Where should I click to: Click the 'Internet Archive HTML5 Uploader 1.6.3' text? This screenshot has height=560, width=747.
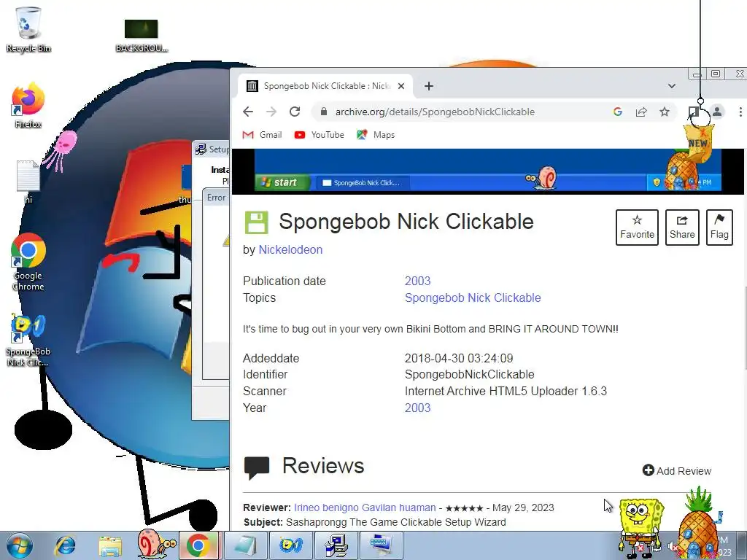(x=506, y=391)
